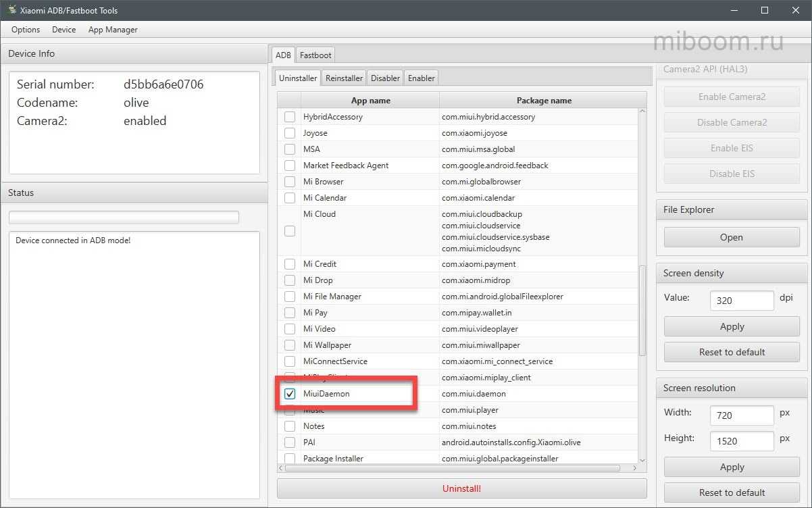The height and width of the screenshot is (508, 812).
Task: Click the Package name column header
Action: coord(543,101)
